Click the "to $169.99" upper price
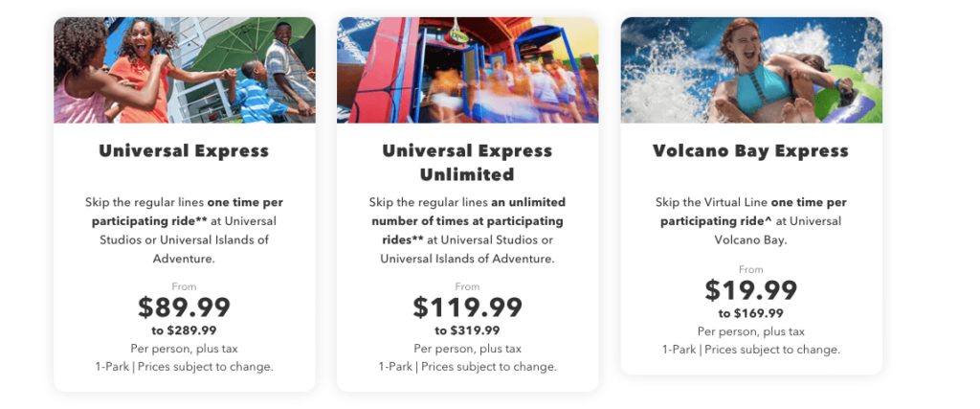The height and width of the screenshot is (409, 980). [x=751, y=313]
